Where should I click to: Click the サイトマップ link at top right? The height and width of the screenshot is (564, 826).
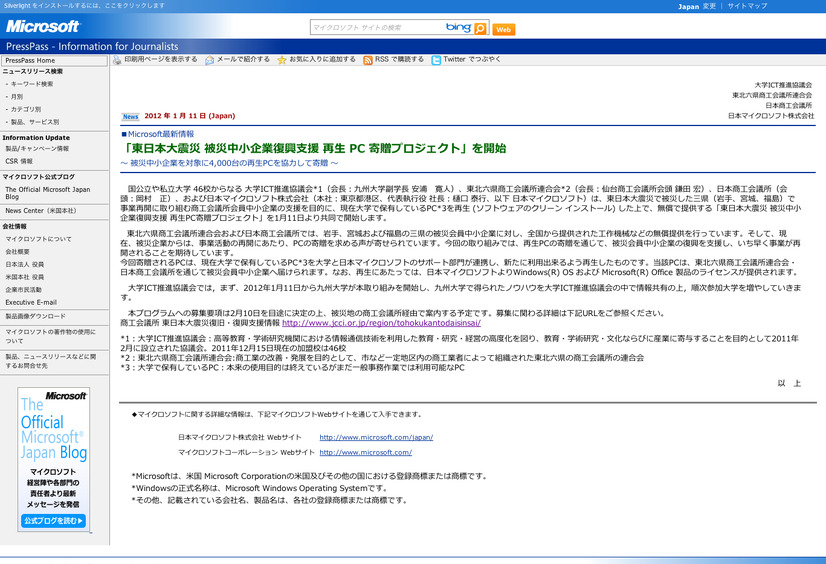(747, 6)
